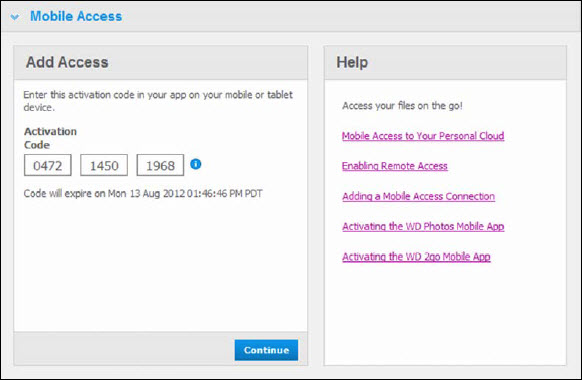
Task: Open the activation code info icon
Action: (x=196, y=164)
